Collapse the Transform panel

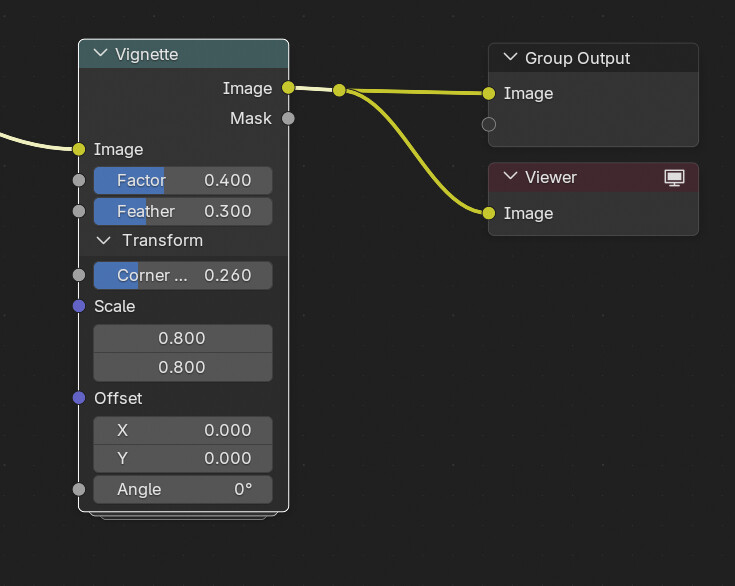click(x=103, y=240)
